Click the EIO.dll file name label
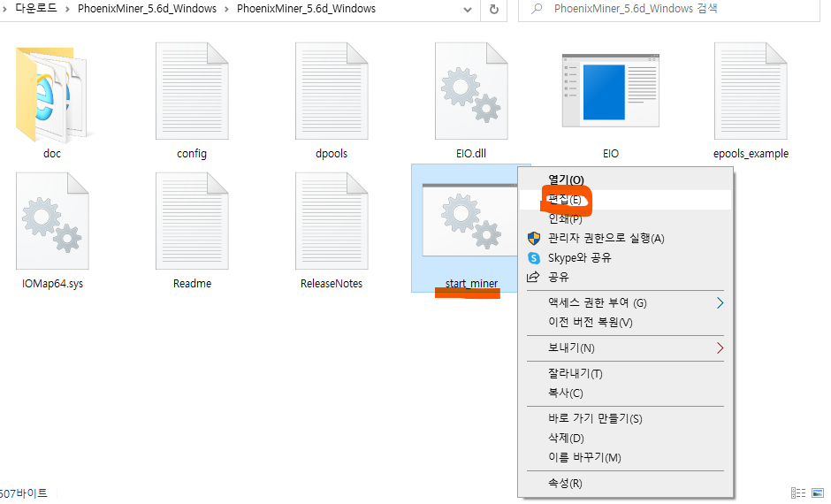Image resolution: width=831 pixels, height=504 pixels. (x=471, y=154)
